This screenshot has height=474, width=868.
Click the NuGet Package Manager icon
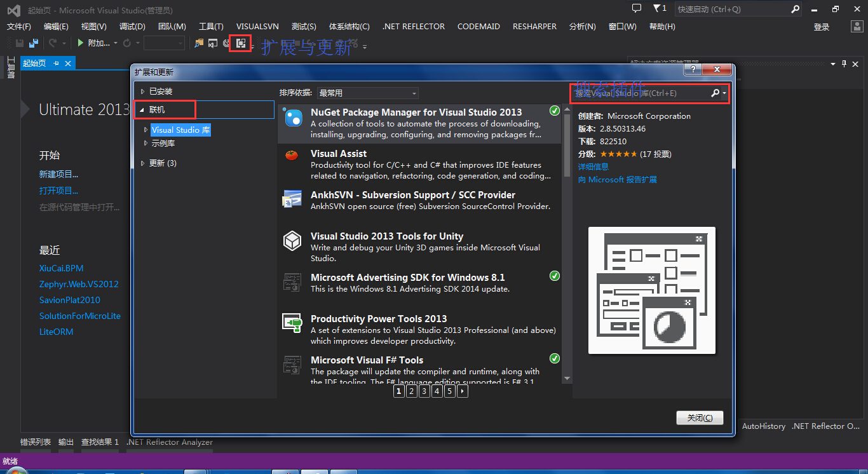click(293, 118)
